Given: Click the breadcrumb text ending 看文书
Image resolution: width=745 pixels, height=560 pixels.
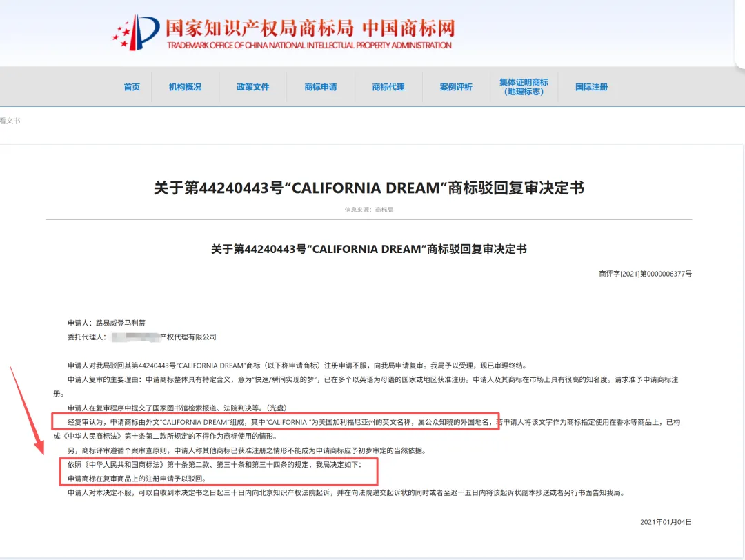Looking at the screenshot, I should (10, 121).
